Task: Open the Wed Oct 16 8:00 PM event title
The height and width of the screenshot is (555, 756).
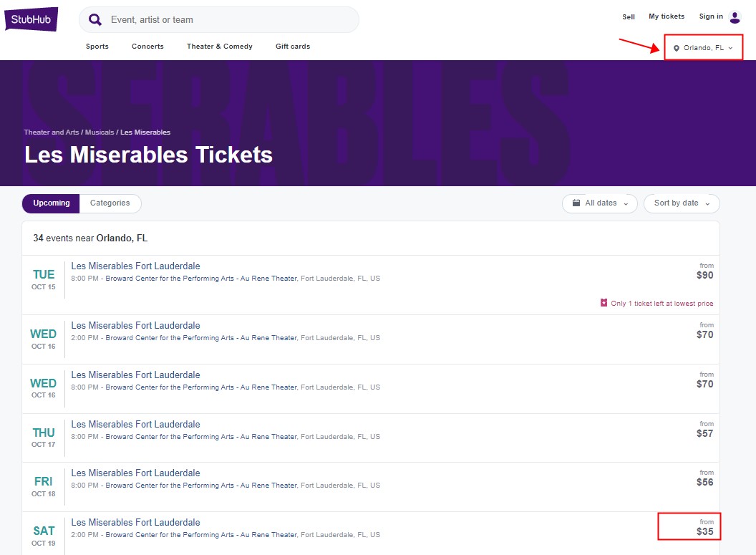Action: coord(135,375)
